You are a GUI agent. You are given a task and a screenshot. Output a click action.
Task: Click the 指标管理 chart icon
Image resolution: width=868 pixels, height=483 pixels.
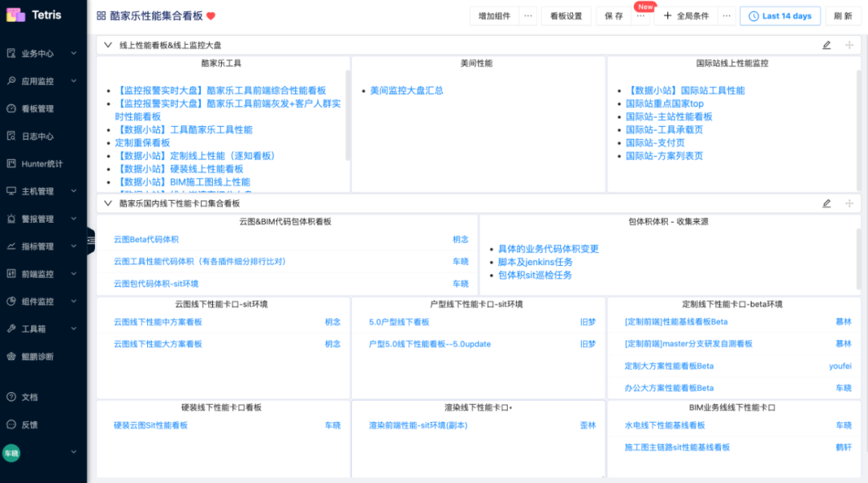tap(11, 246)
